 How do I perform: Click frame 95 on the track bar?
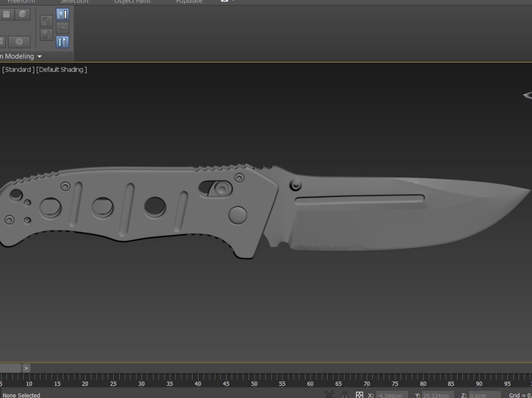(x=507, y=384)
